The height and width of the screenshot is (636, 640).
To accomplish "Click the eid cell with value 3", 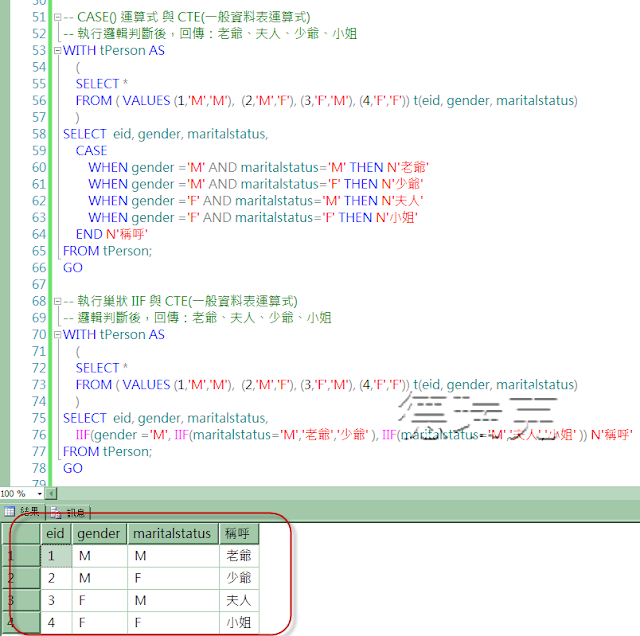I will point(56,600).
